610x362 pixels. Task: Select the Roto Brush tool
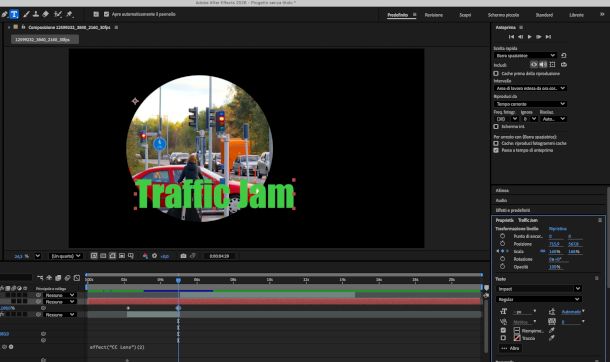click(58, 14)
